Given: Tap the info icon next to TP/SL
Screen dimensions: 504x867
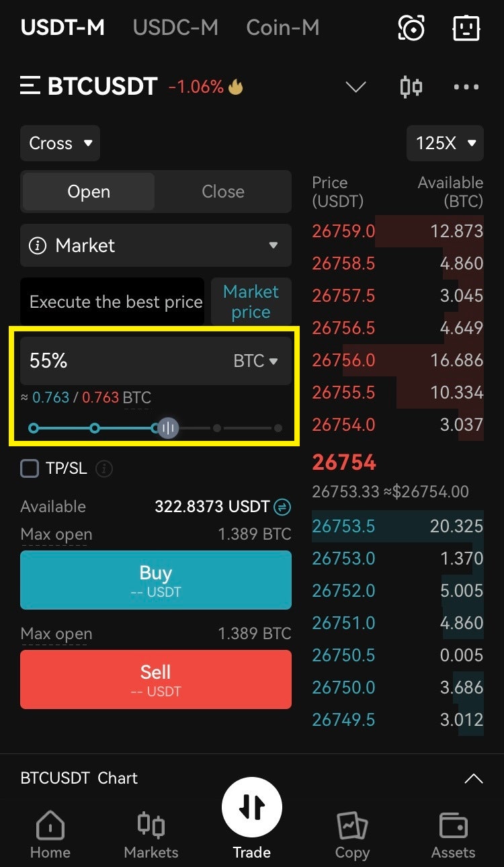Looking at the screenshot, I should click(x=103, y=468).
